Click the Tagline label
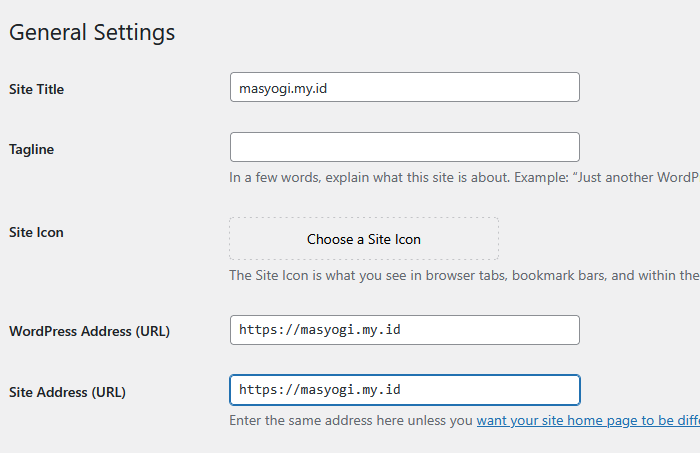Screen dimensions: 700x453 click(x=31, y=149)
